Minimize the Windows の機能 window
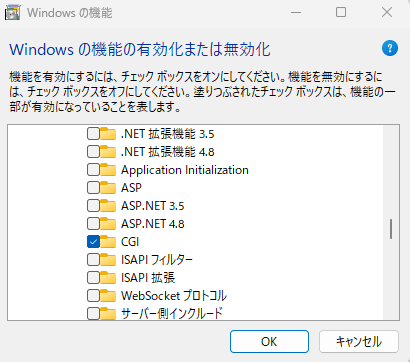Image resolution: width=410 pixels, height=362 pixels. 296,13
